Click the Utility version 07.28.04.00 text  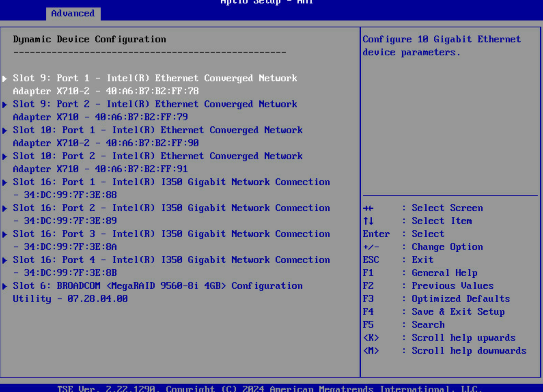pos(98,299)
